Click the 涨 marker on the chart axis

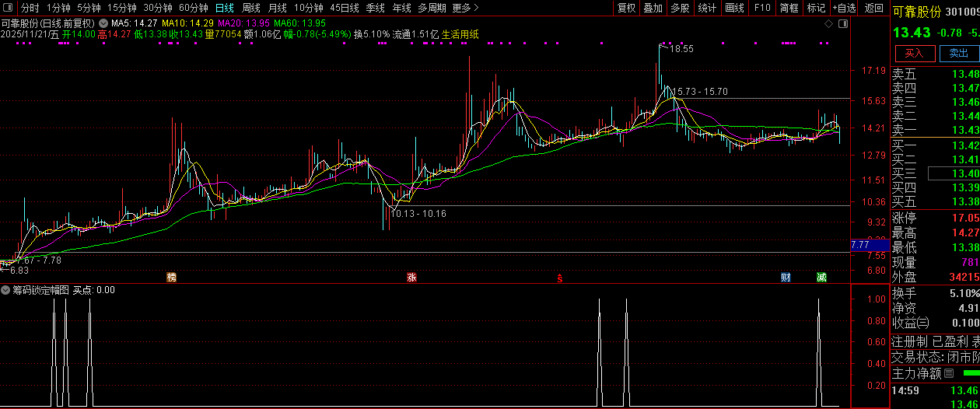click(x=411, y=277)
